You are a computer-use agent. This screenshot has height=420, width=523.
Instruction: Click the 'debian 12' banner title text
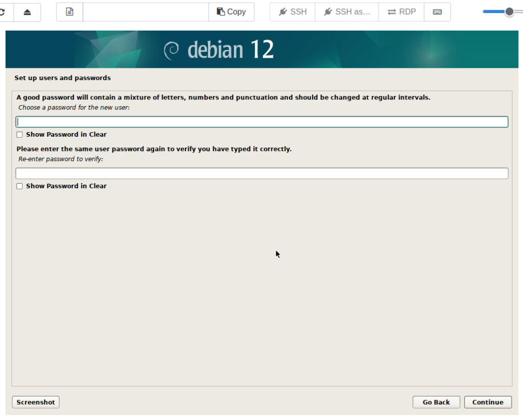coord(231,50)
